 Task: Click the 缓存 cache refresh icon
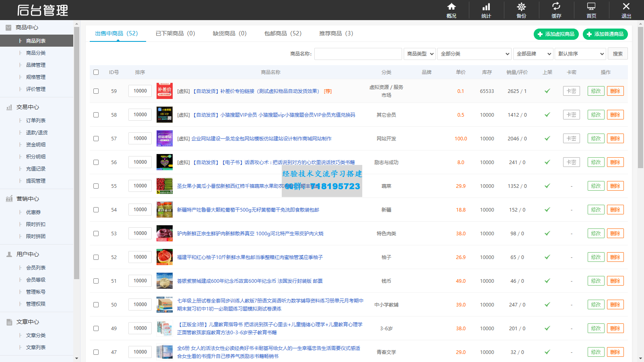[556, 7]
